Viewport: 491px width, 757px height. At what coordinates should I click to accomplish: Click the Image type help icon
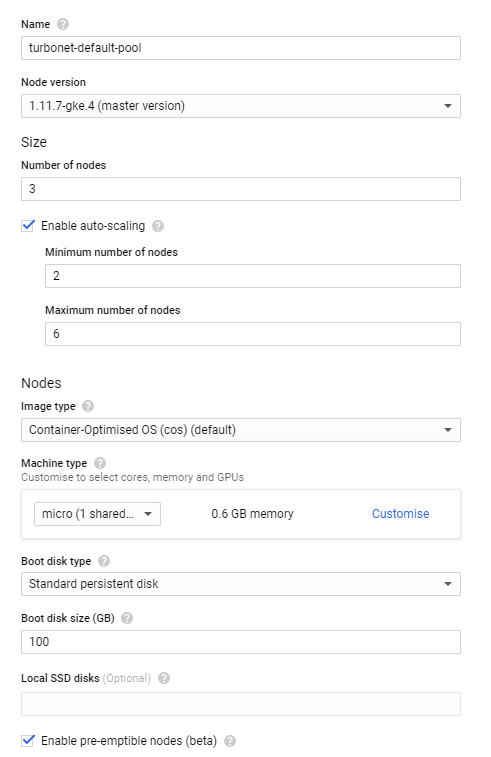(x=88, y=406)
